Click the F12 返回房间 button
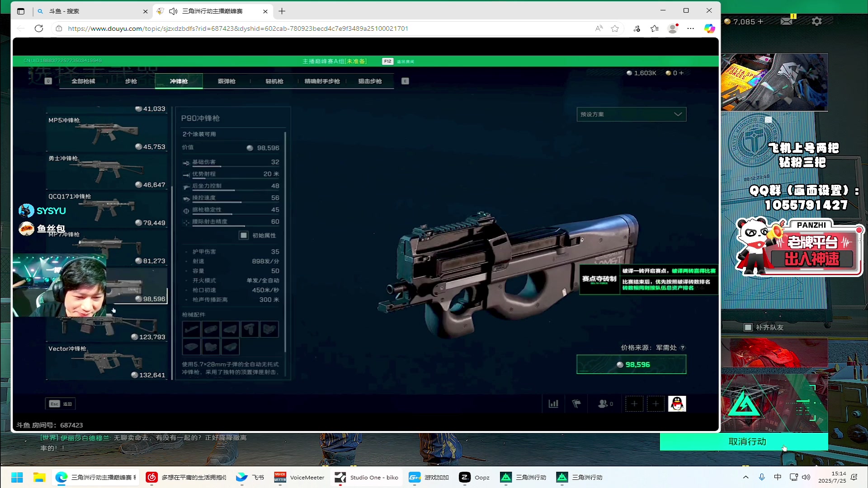Screen dimensions: 868x488 point(398,61)
